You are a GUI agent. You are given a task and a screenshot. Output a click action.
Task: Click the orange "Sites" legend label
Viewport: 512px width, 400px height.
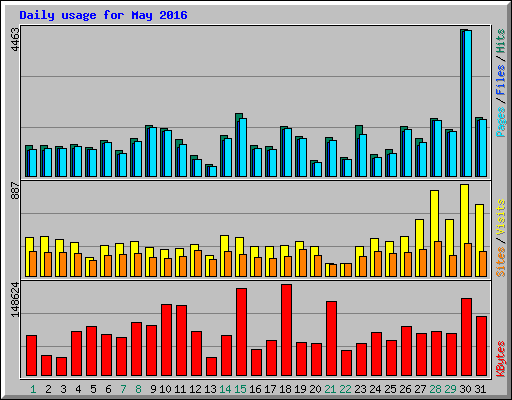501,262
